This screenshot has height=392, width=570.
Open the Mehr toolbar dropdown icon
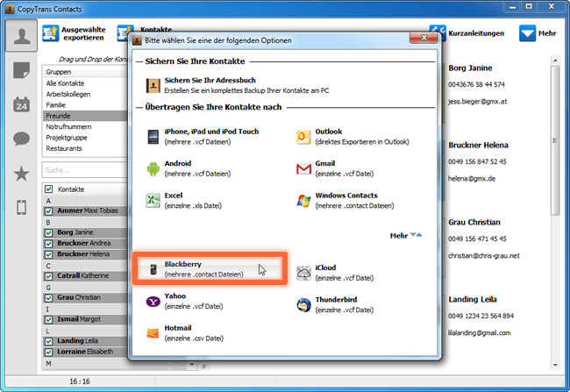(527, 33)
